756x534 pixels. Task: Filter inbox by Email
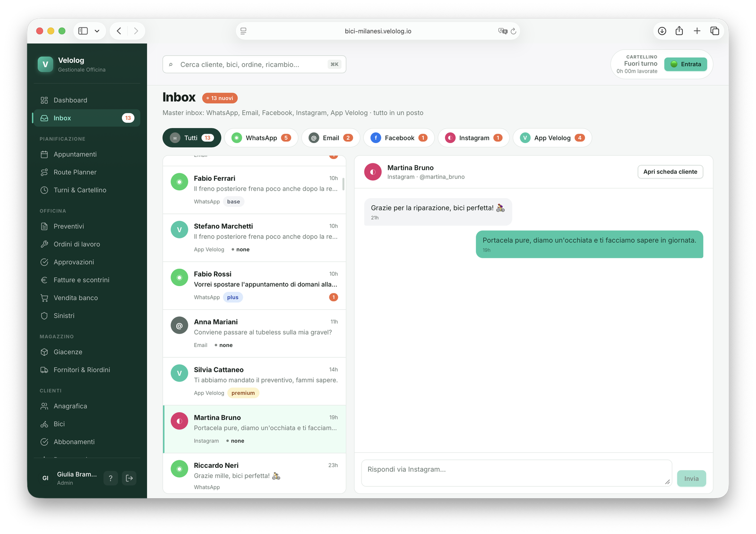coord(331,138)
